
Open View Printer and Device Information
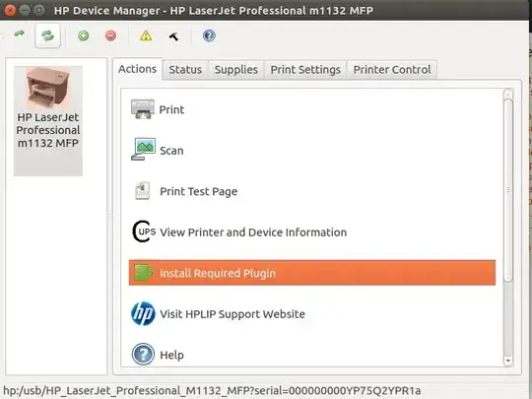tap(253, 233)
